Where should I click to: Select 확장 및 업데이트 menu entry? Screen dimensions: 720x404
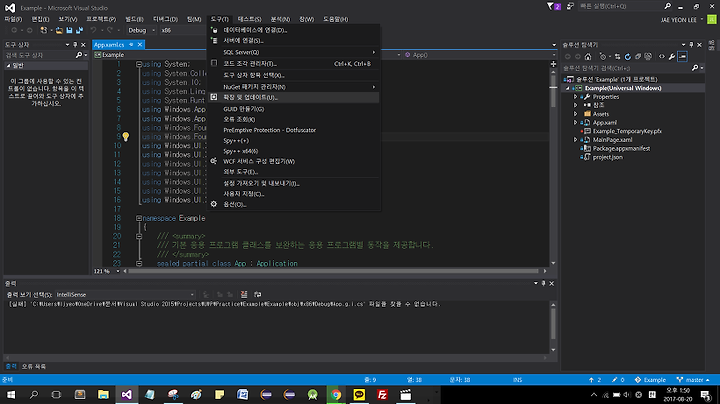(294, 97)
